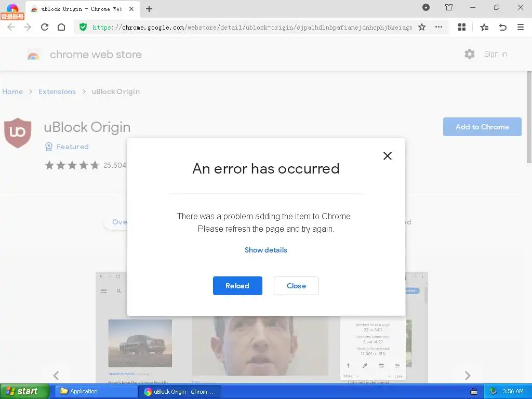Open the web store settings gear
This screenshot has width=532, height=399.
pos(470,54)
